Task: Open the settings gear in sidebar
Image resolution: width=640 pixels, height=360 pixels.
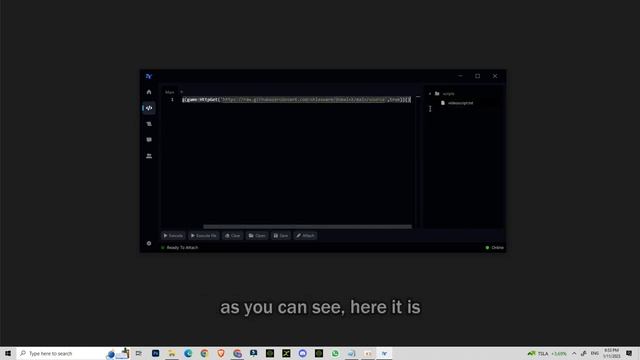Action: [x=149, y=243]
